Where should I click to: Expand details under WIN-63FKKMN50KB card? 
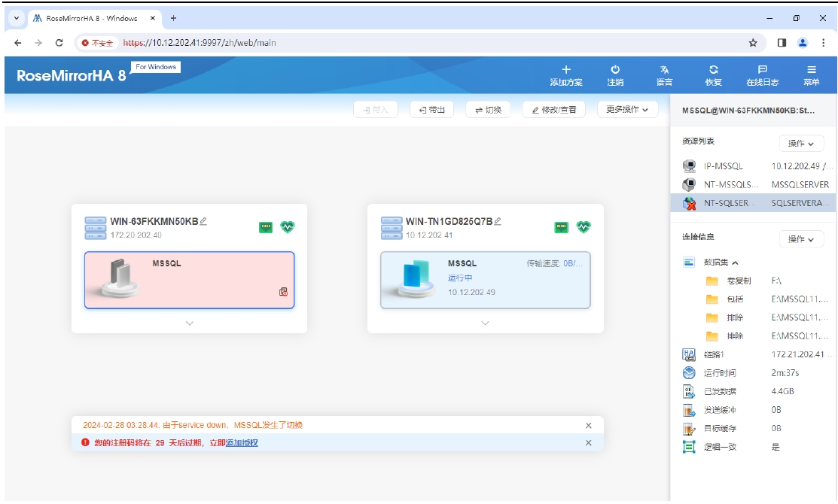189,323
